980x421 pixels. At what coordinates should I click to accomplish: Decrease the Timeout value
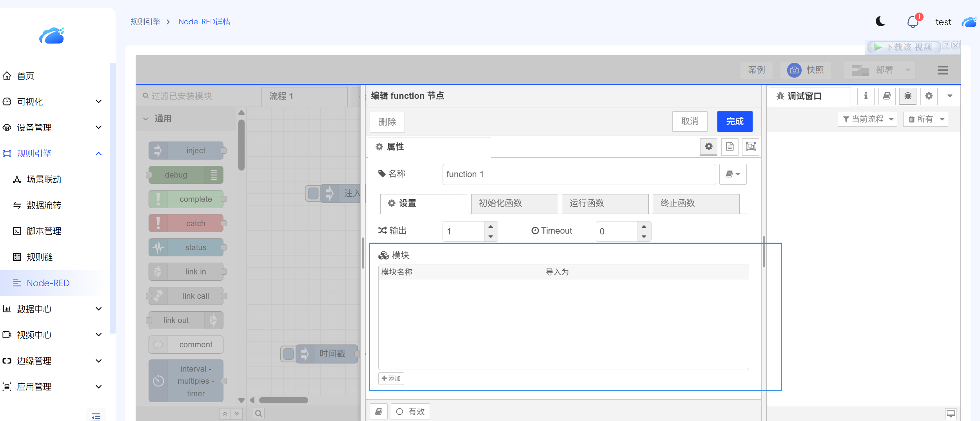(x=644, y=236)
